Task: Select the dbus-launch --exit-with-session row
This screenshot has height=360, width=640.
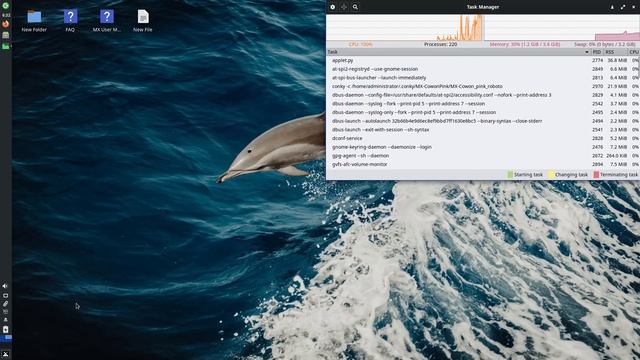Action: (x=483, y=129)
